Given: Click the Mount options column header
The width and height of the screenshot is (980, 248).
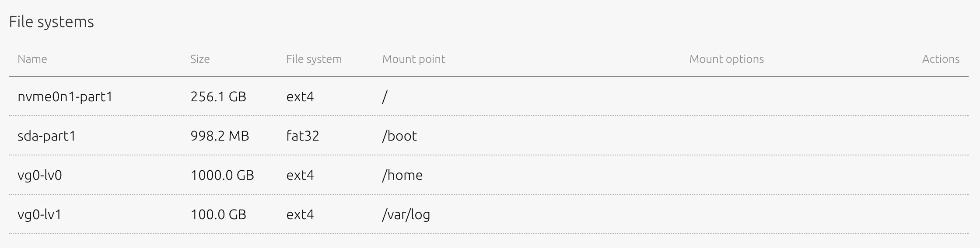Looking at the screenshot, I should pyautogui.click(x=727, y=59).
